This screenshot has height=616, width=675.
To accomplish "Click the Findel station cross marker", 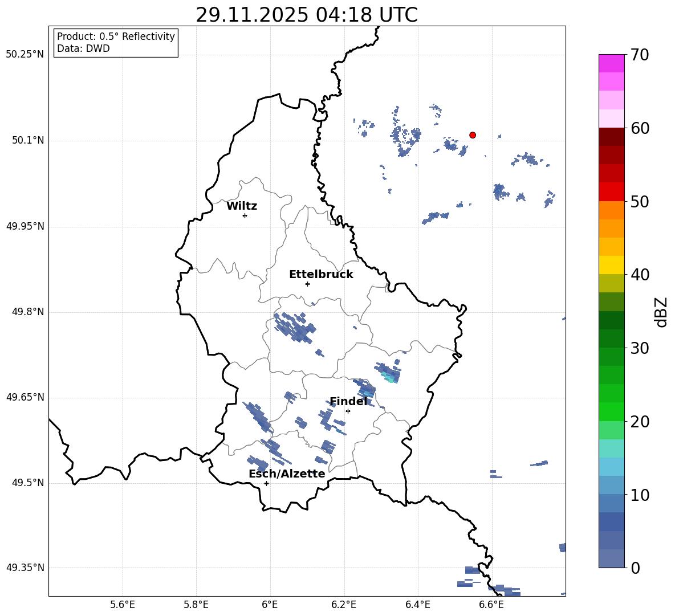I will pyautogui.click(x=348, y=411).
